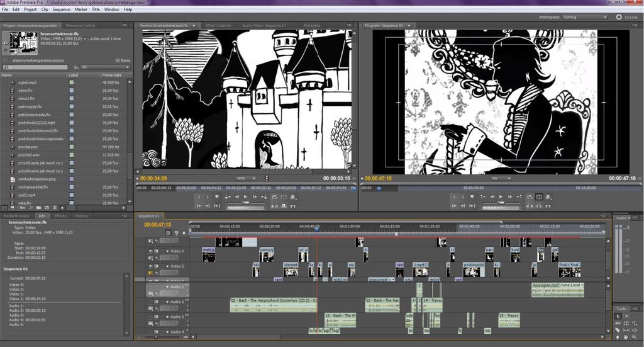Select the Zoom tool
644x347 pixels.
point(635,337)
